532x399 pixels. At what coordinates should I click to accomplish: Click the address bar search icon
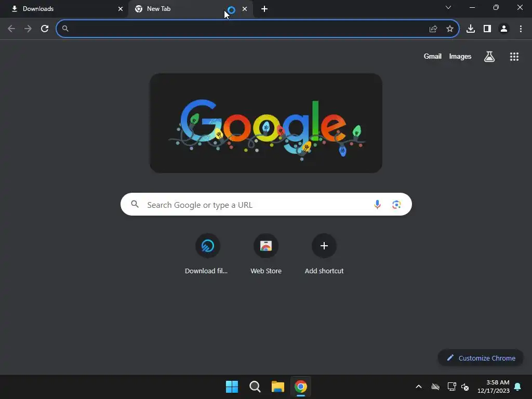coord(65,29)
